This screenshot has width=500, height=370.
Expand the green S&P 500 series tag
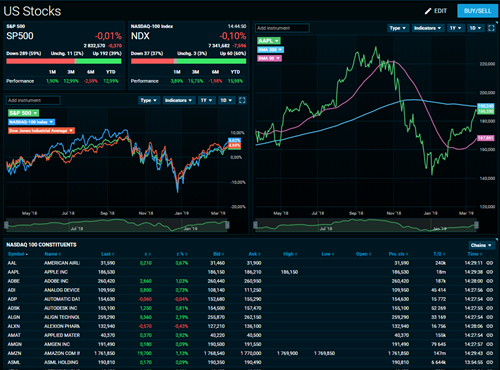[23, 113]
